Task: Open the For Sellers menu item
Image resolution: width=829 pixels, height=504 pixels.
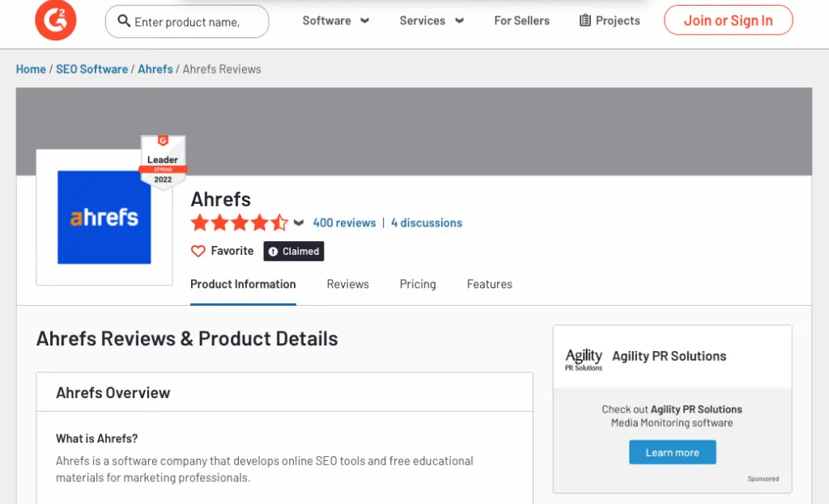Action: (x=521, y=20)
